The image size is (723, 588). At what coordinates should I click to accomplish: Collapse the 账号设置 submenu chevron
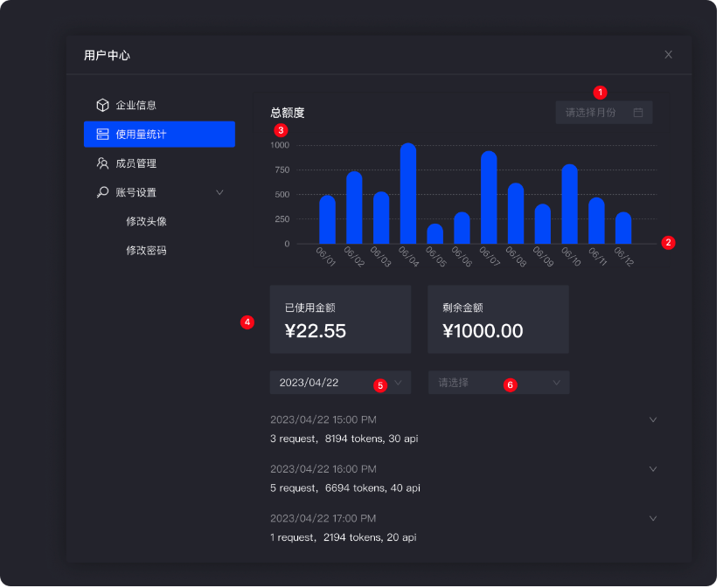click(x=219, y=192)
